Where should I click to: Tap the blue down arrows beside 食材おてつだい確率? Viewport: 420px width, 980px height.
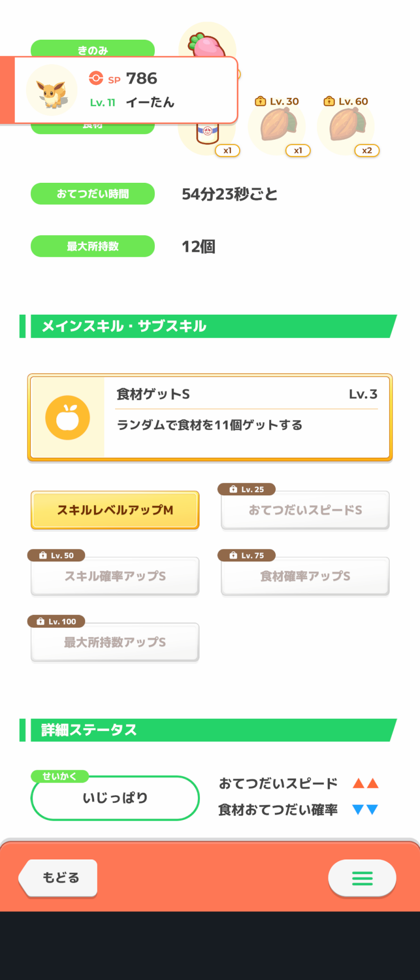tap(366, 809)
